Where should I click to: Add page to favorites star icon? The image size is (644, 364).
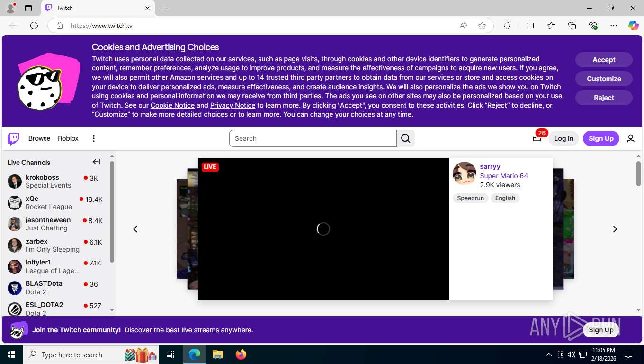point(482,26)
